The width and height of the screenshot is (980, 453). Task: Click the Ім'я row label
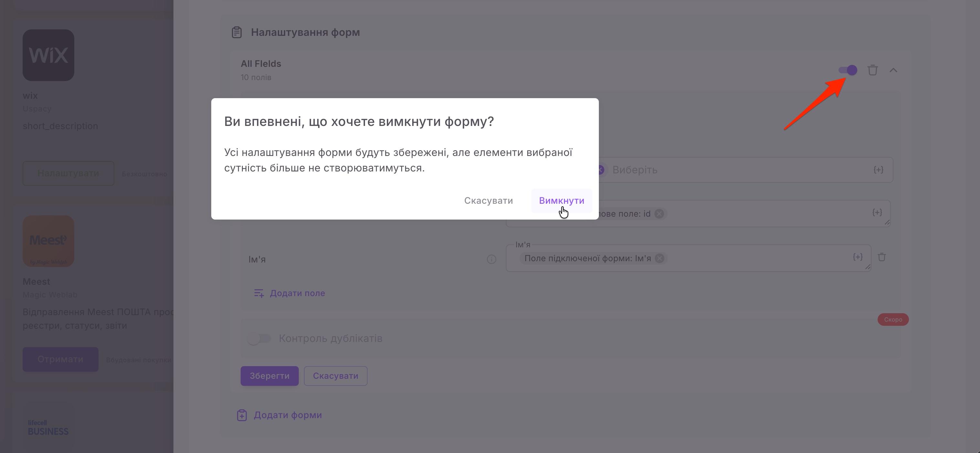click(x=257, y=259)
